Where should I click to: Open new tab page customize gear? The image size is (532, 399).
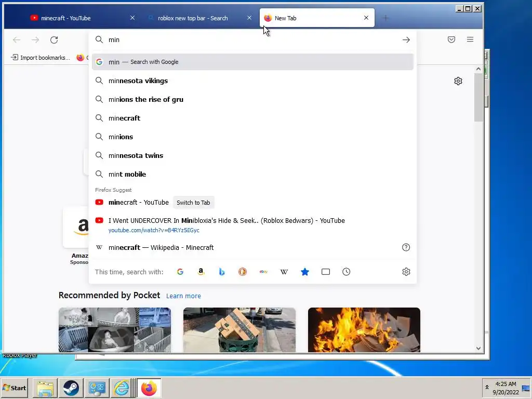[458, 81]
